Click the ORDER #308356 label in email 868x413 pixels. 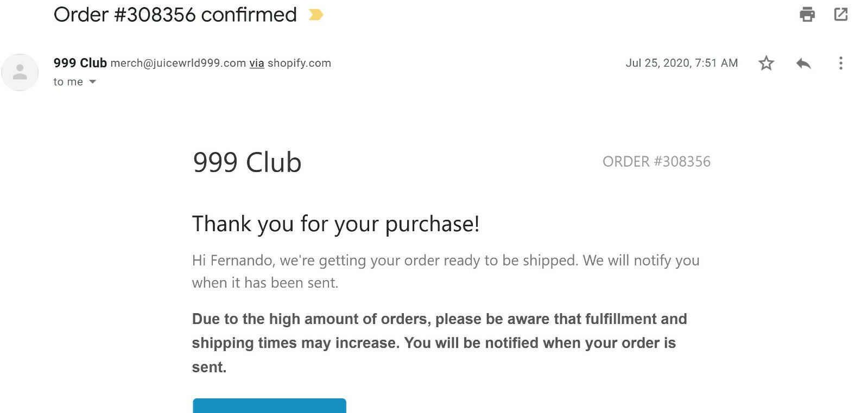point(656,161)
